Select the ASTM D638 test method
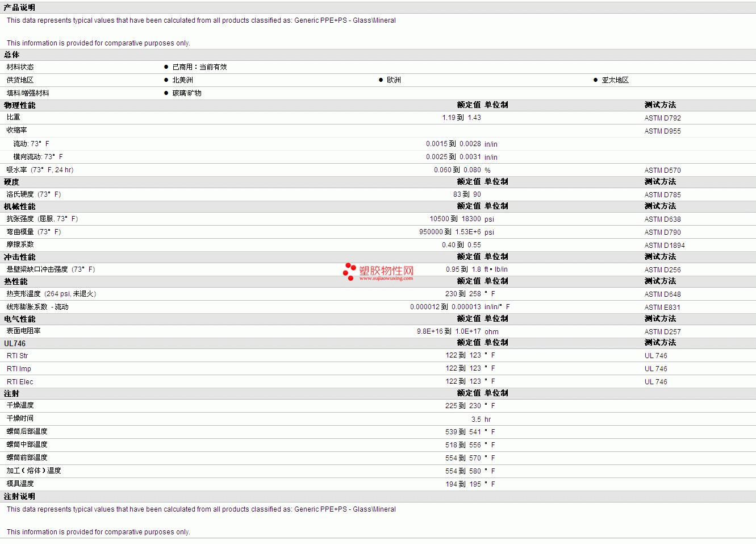 point(662,219)
